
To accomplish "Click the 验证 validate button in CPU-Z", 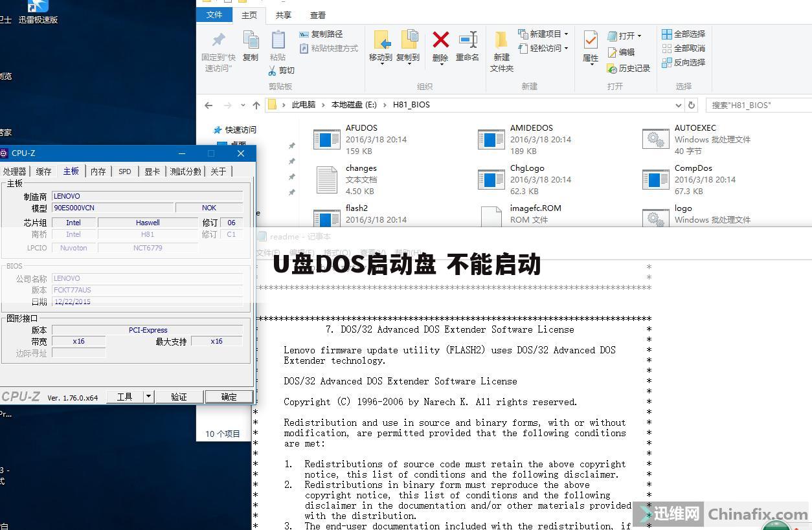I will tap(179, 397).
